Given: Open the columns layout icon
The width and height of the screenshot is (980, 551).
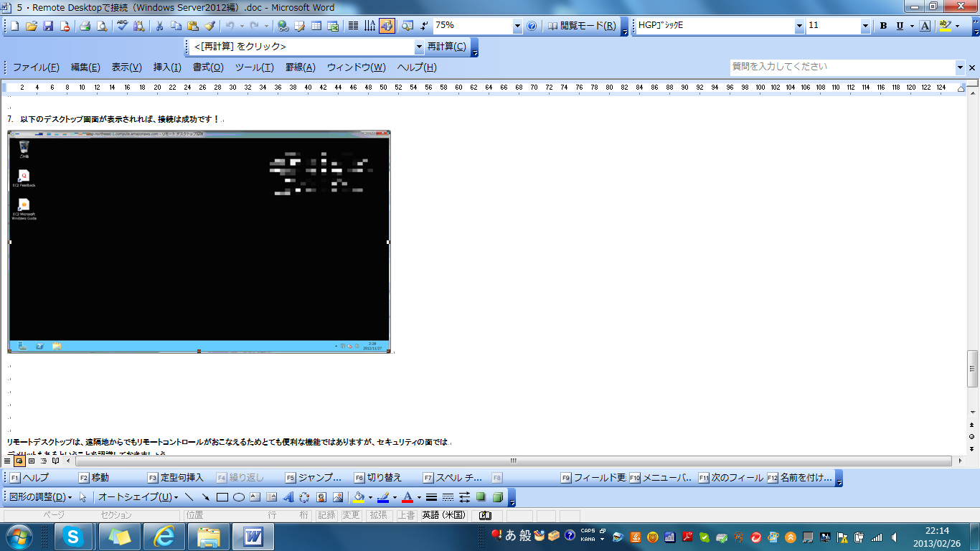Looking at the screenshot, I should click(353, 26).
